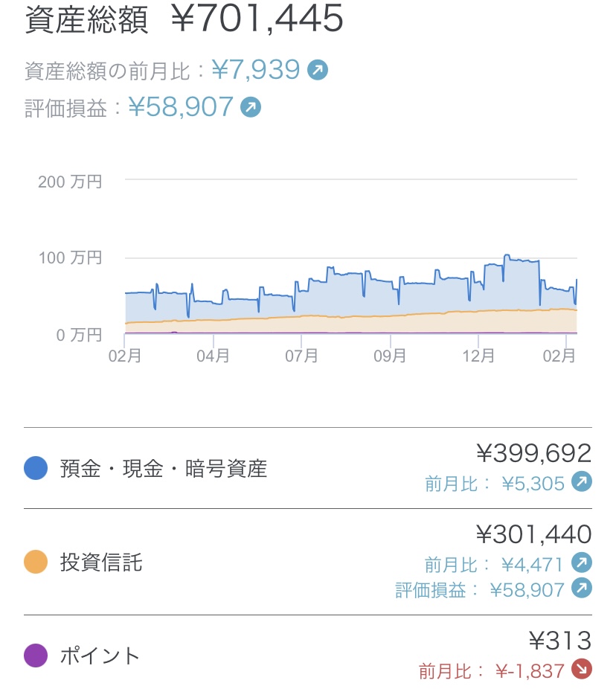Click red down-arrow icon beside ¥-1,837 points
This screenshot has width=616, height=689.
click(582, 670)
